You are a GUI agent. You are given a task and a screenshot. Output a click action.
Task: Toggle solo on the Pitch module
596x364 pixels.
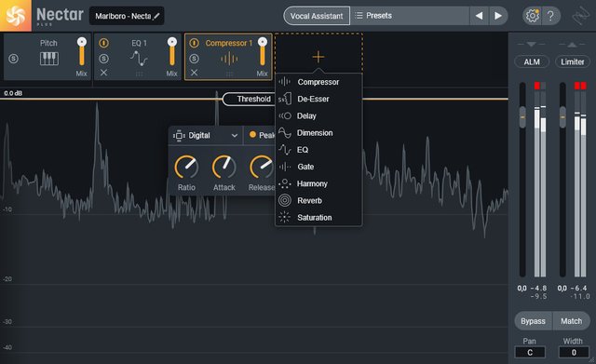(13, 59)
